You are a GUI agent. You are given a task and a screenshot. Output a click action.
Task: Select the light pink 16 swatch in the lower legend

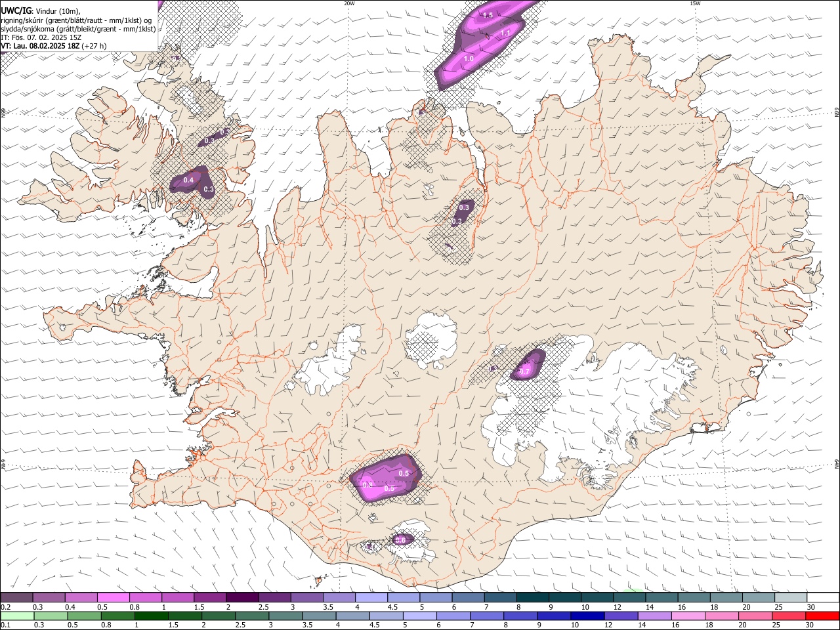pos(687,616)
